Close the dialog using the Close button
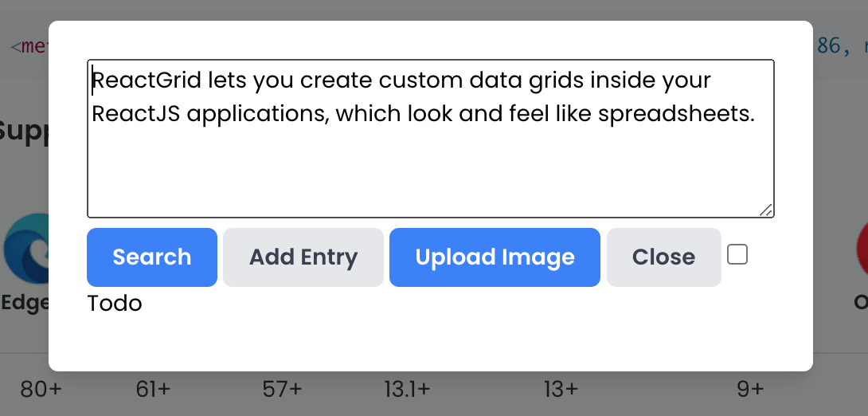The image size is (868, 416). point(663,257)
